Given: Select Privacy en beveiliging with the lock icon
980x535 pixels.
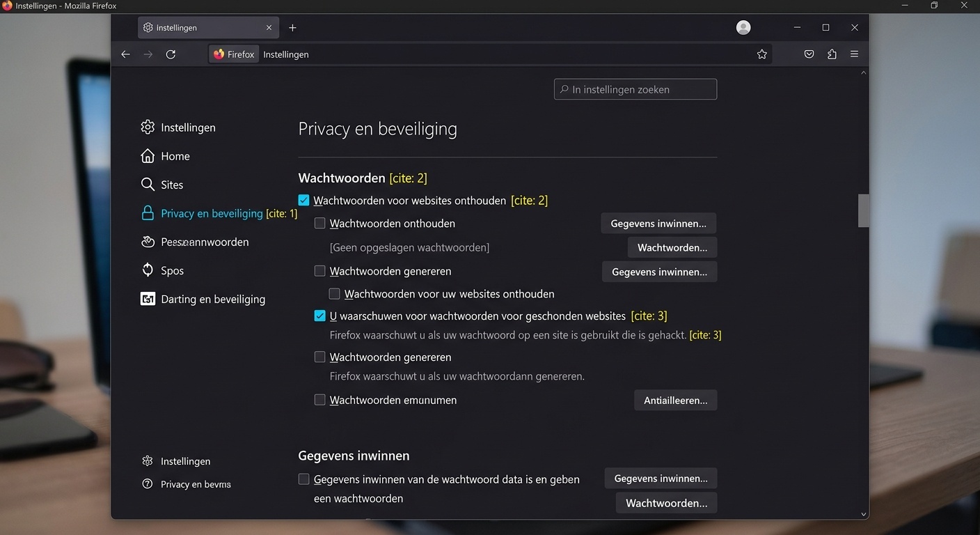Looking at the screenshot, I should [202, 213].
